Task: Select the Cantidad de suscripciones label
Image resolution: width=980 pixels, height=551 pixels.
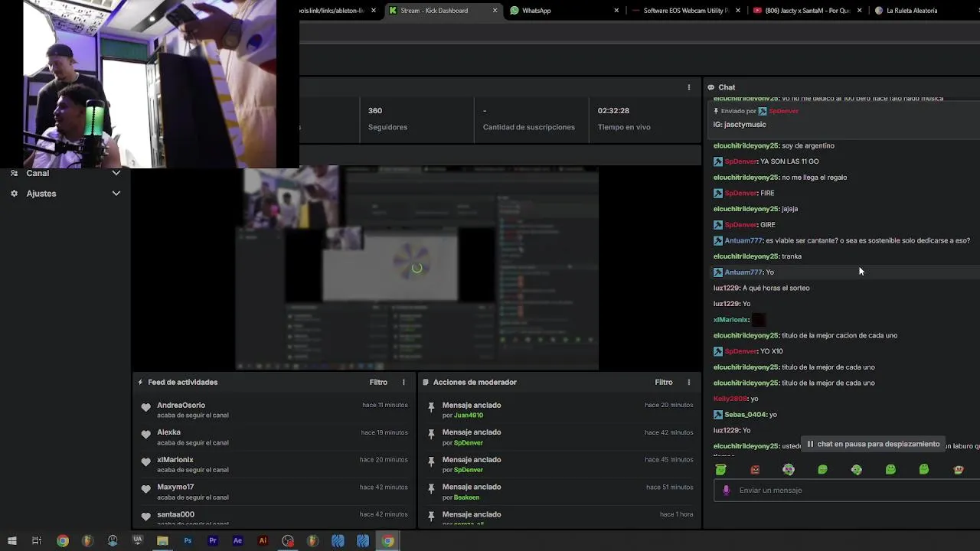Action: tap(528, 127)
